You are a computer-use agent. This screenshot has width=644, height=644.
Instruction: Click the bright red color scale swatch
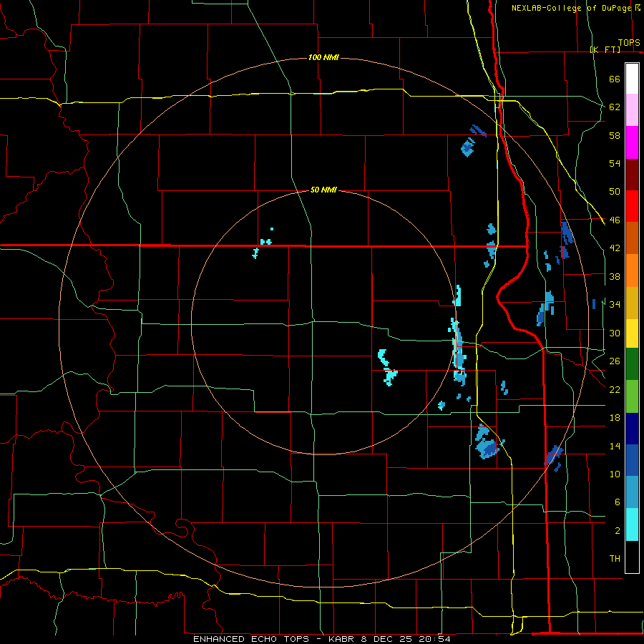(x=632, y=206)
